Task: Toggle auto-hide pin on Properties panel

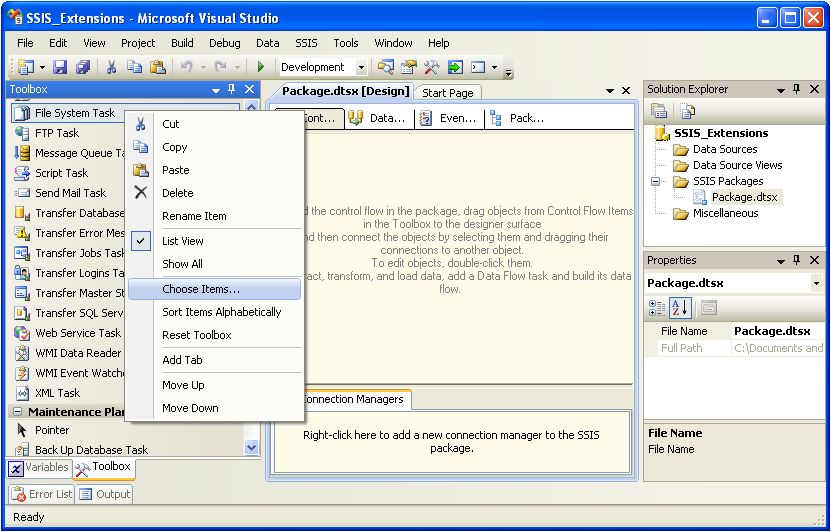Action: [x=797, y=260]
